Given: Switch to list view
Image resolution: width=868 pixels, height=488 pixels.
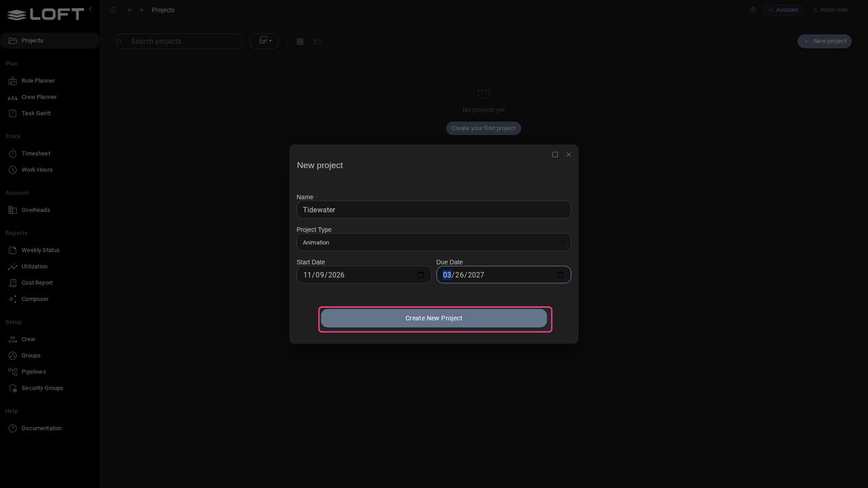Looking at the screenshot, I should tap(317, 41).
